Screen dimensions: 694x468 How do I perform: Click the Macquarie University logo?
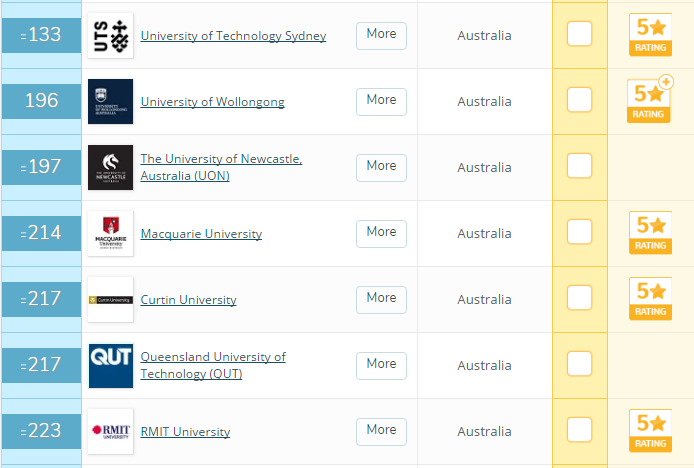point(110,233)
